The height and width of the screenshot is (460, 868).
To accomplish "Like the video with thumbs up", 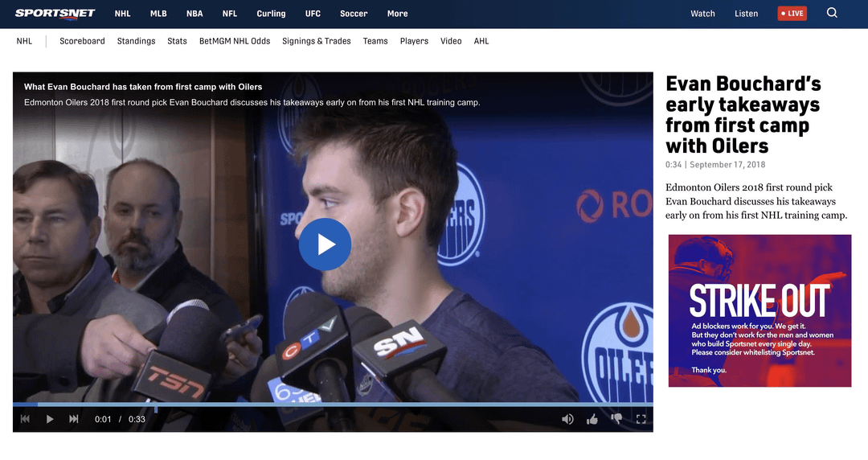I will (592, 419).
